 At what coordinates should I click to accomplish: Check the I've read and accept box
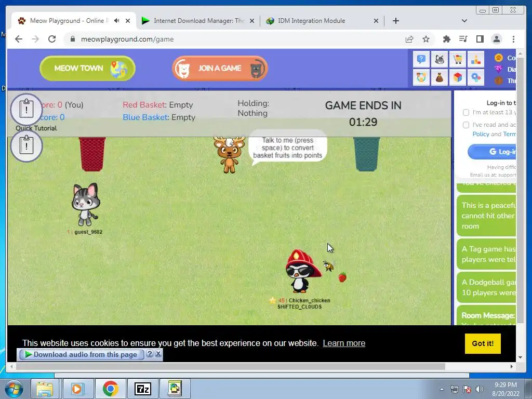coord(466,125)
